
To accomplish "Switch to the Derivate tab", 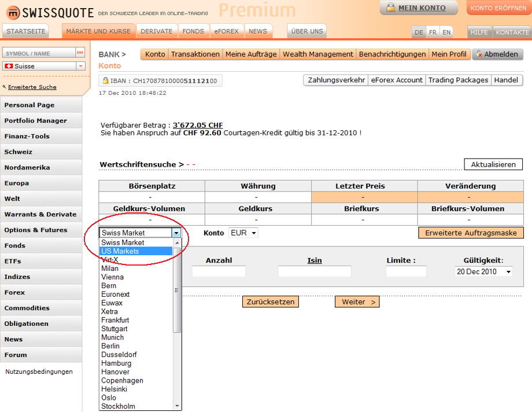I will [x=156, y=31].
